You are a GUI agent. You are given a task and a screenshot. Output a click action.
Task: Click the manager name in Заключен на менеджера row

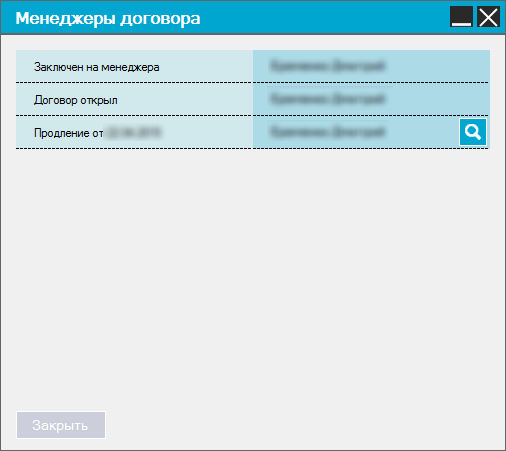(x=328, y=66)
